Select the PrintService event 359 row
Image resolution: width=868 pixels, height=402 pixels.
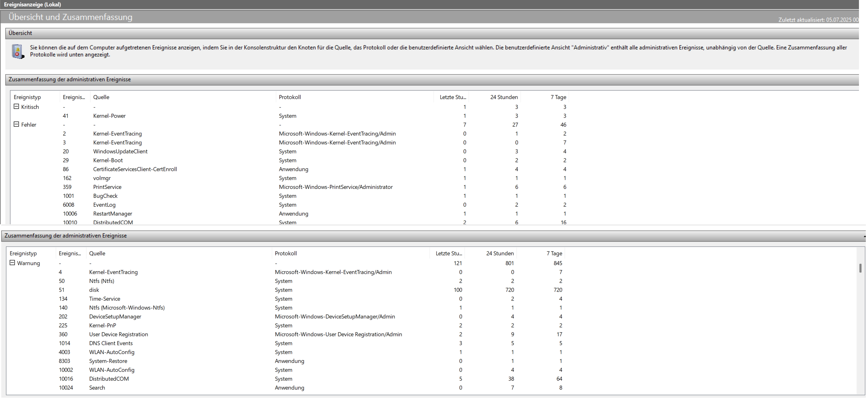click(107, 187)
